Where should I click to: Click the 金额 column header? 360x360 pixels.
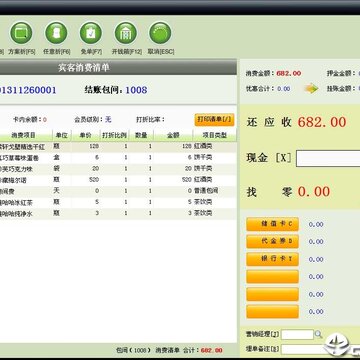tap(173, 135)
